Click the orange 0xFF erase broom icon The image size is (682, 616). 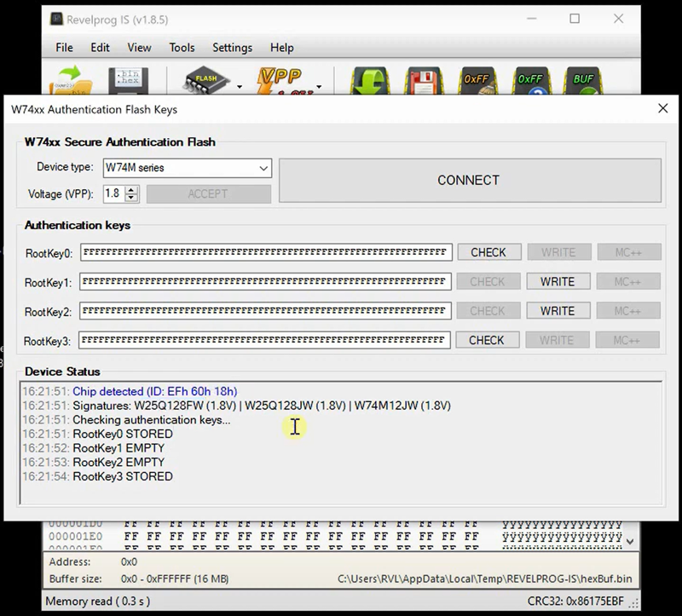click(x=477, y=81)
